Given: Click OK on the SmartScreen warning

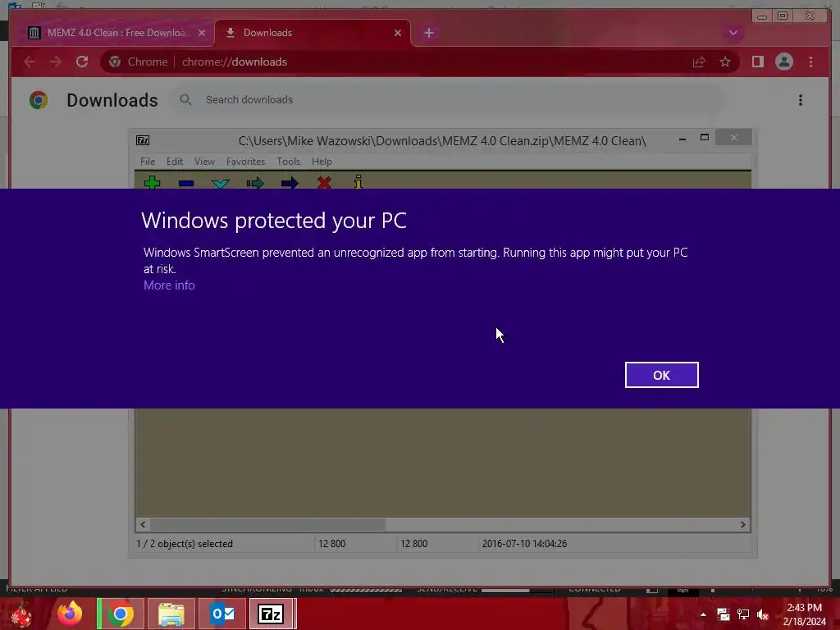Looking at the screenshot, I should [662, 375].
